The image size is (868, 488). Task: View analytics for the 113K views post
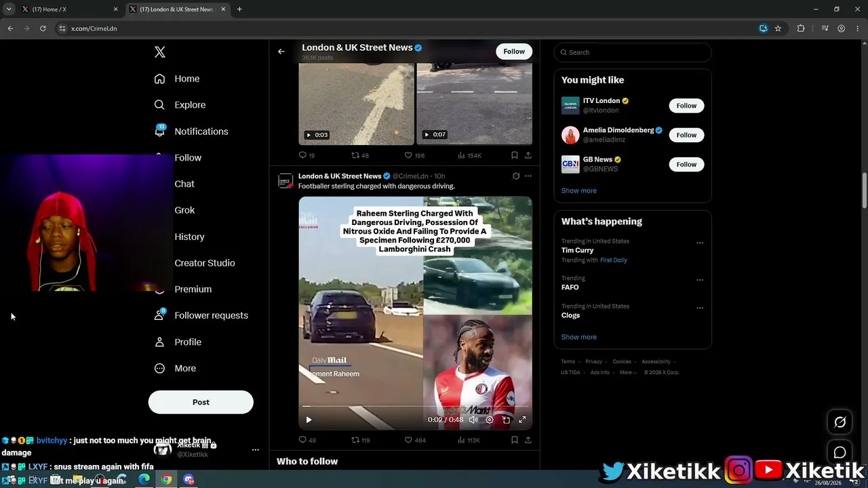[469, 440]
